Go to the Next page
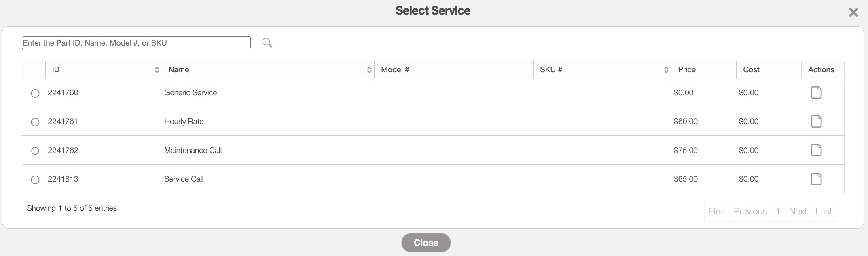This screenshot has height=256, width=868. pyautogui.click(x=798, y=211)
